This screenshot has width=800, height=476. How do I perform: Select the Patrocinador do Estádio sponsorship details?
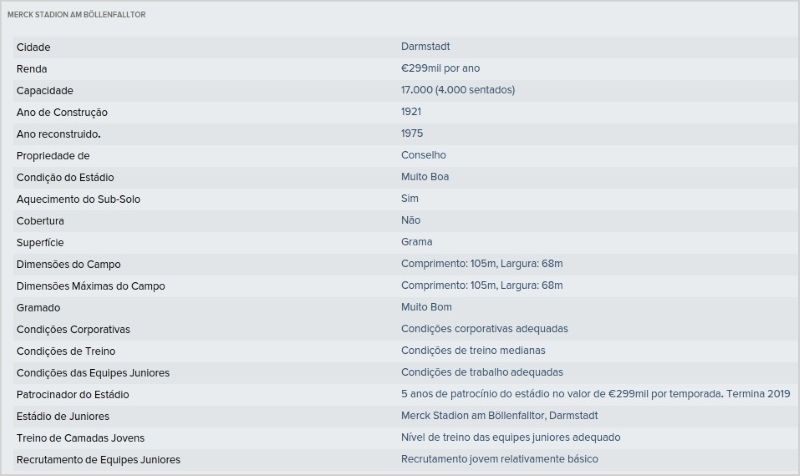tap(595, 394)
